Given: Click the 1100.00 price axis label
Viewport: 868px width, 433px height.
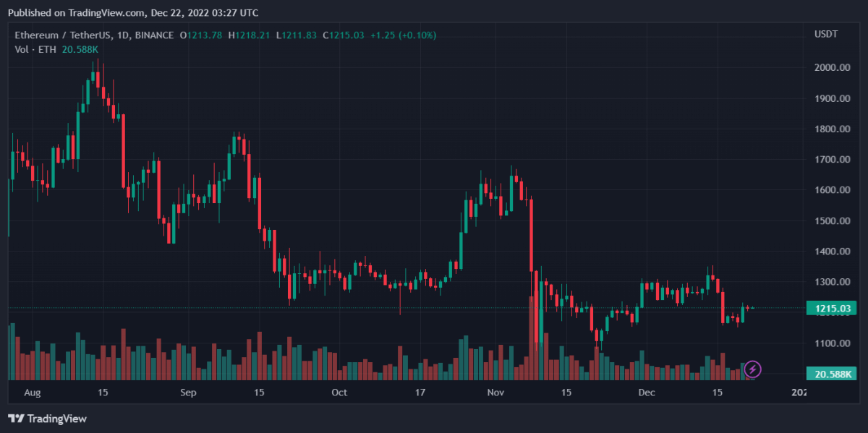Looking at the screenshot, I should (x=831, y=343).
